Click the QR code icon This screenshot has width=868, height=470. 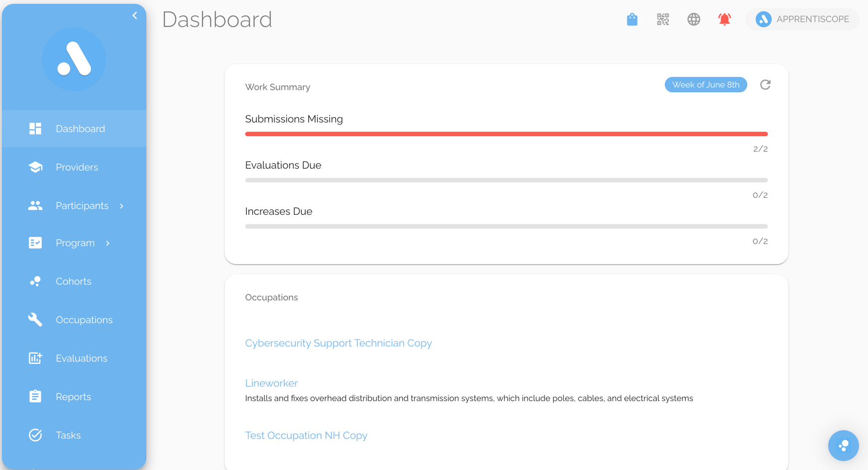tap(663, 19)
